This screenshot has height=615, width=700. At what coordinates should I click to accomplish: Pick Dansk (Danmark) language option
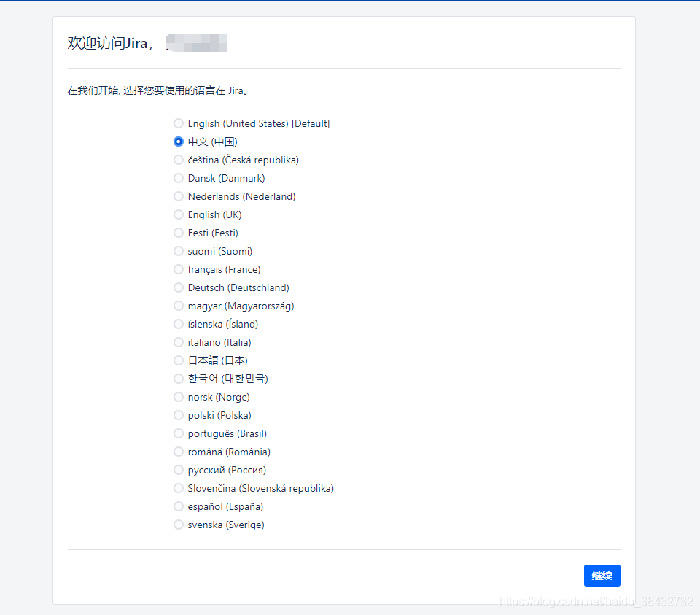[x=179, y=178]
